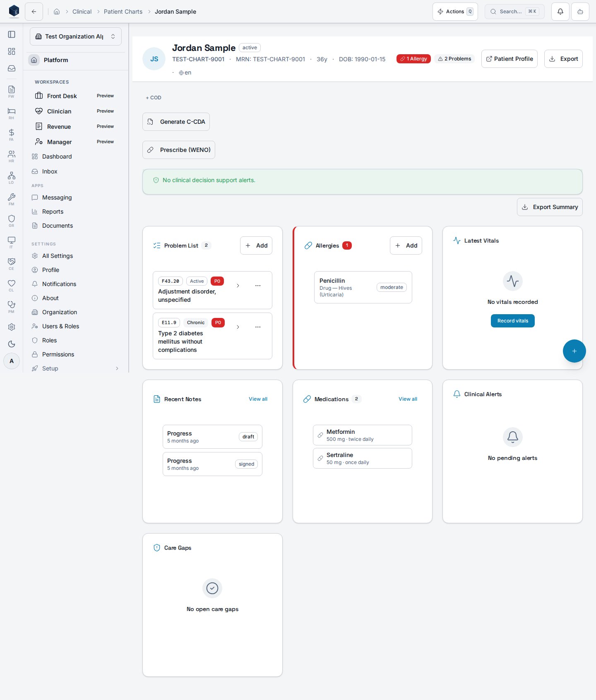Viewport: 596px width, 700px height.
Task: Go back using the left arrow button
Action: [34, 12]
